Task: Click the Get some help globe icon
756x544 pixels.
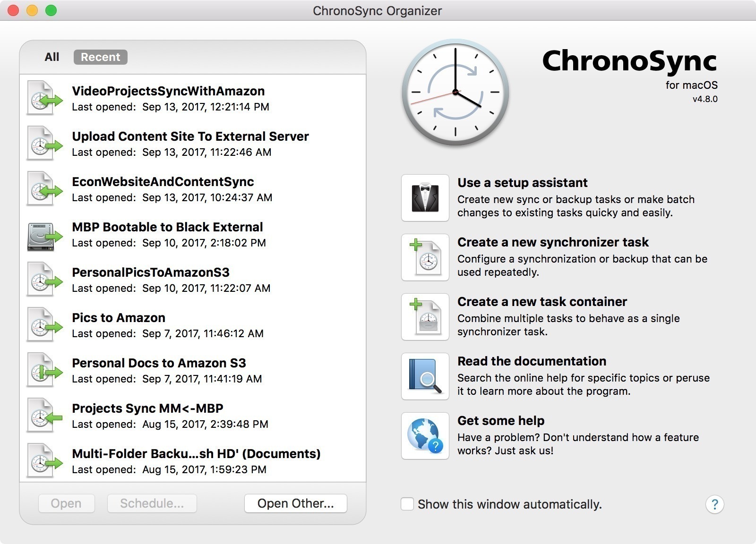Action: tap(425, 436)
